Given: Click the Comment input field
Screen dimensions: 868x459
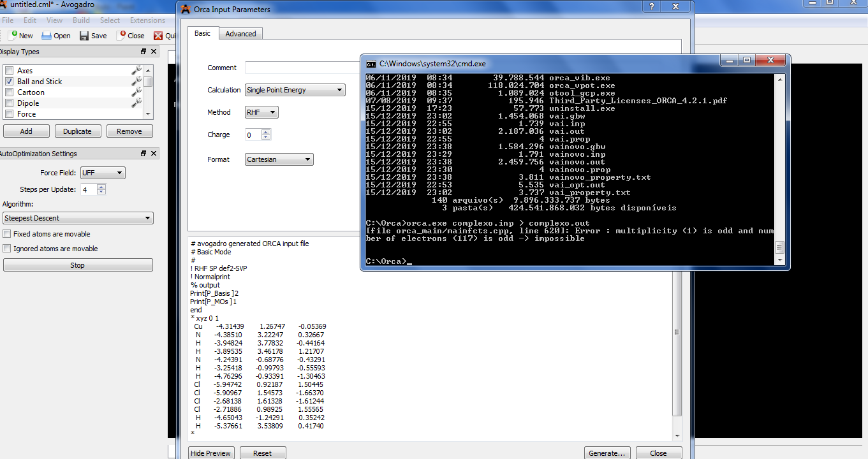Looking at the screenshot, I should [302, 68].
